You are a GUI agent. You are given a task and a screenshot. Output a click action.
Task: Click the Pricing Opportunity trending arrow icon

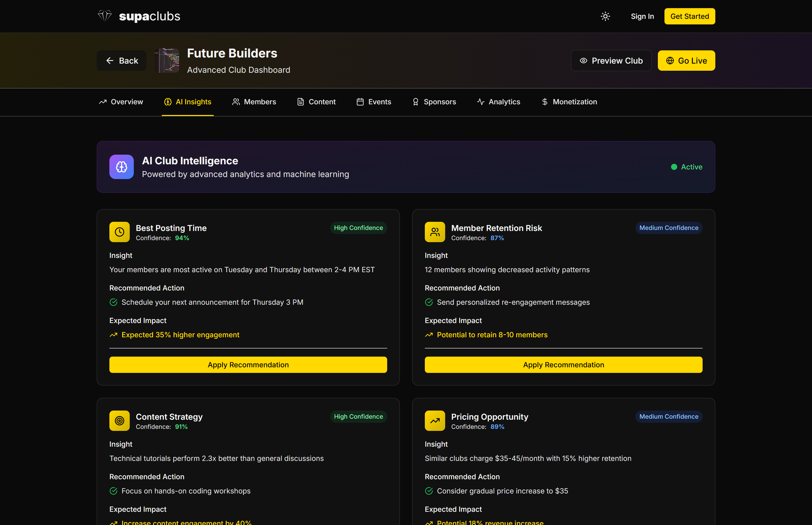pyautogui.click(x=435, y=421)
